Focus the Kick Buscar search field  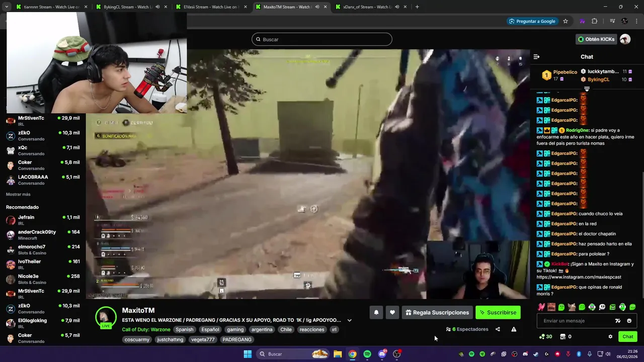click(x=322, y=39)
